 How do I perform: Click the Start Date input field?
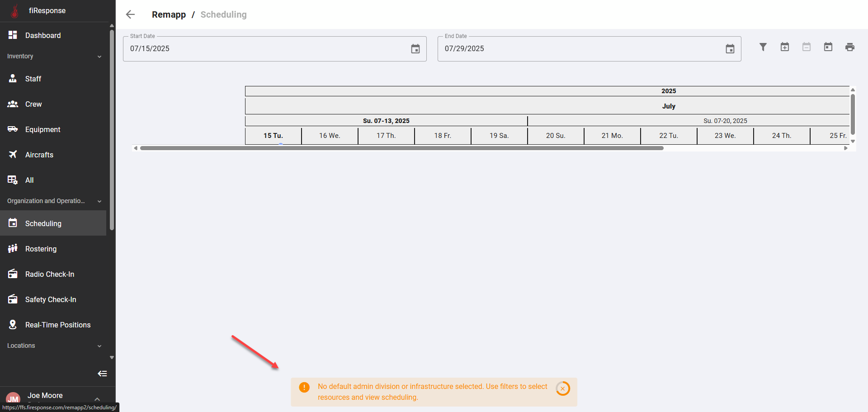click(267, 49)
